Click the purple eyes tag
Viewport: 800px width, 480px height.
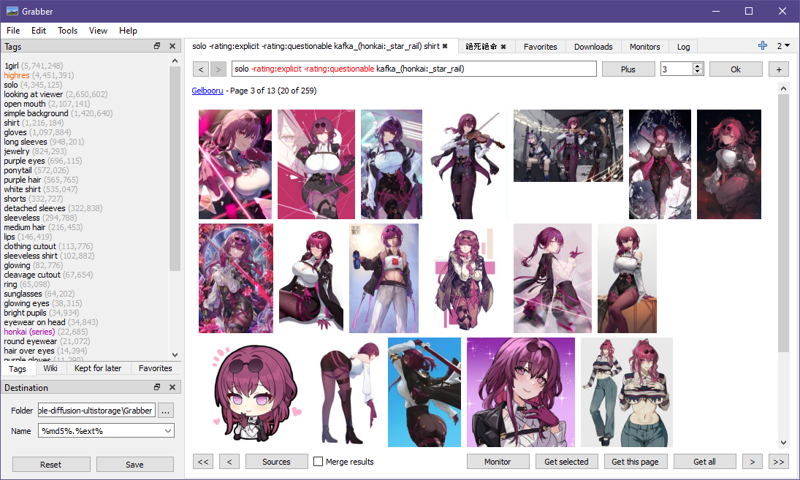(x=24, y=161)
